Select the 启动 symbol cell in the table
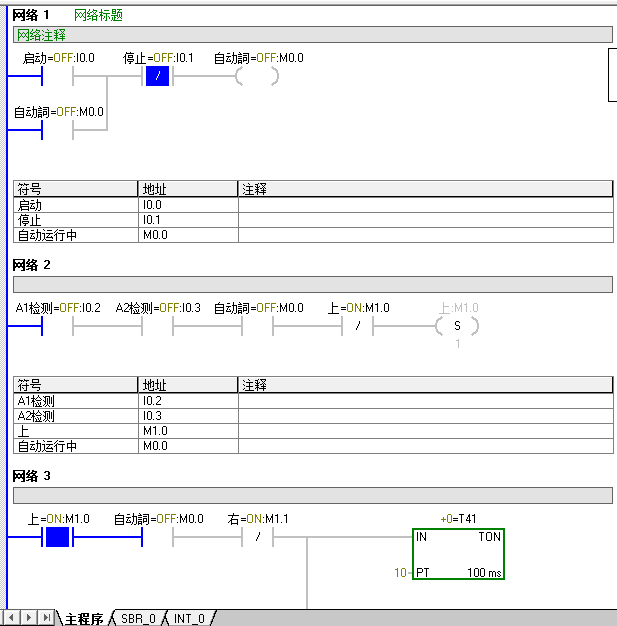This screenshot has height=626, width=617. pos(75,205)
